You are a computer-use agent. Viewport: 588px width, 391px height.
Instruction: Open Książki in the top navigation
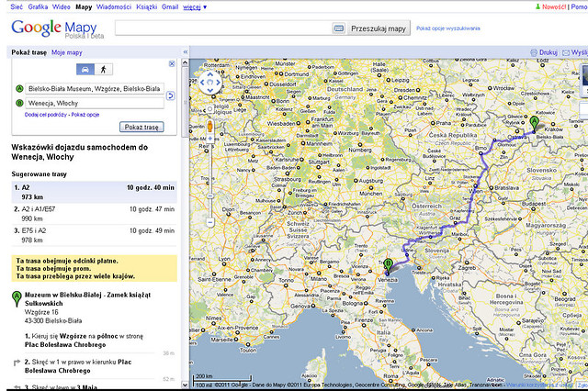[x=147, y=6]
